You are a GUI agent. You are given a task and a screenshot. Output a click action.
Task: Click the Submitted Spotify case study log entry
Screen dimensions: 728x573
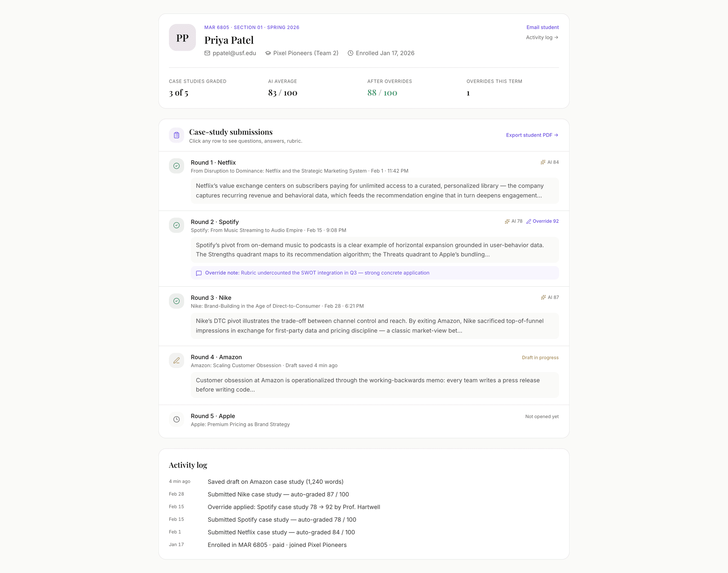click(x=281, y=520)
